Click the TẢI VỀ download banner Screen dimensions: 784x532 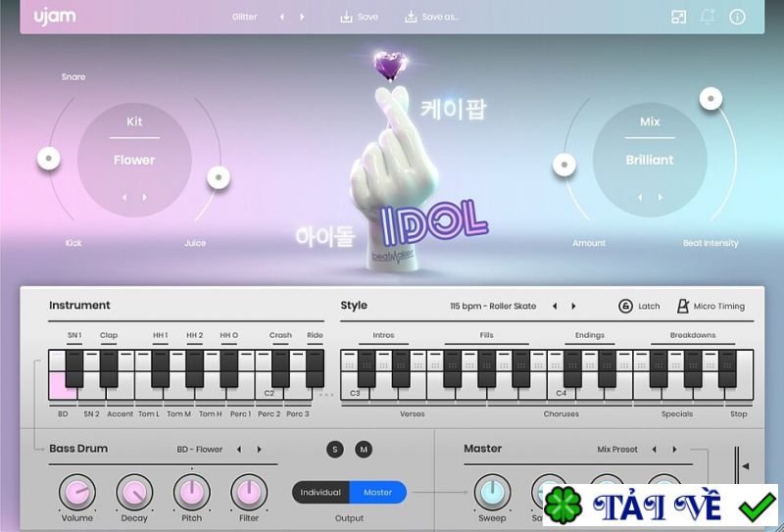[x=660, y=505]
